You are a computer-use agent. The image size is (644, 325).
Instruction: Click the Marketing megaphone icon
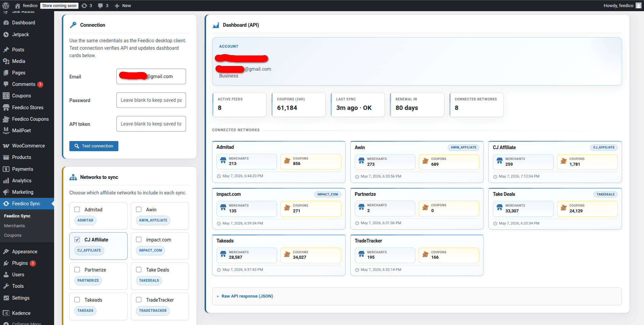tap(6, 192)
